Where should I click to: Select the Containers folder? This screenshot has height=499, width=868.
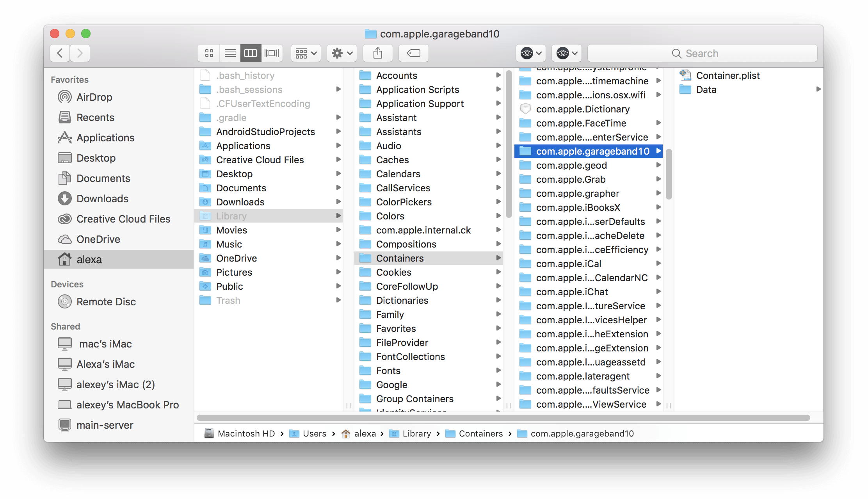coord(429,258)
